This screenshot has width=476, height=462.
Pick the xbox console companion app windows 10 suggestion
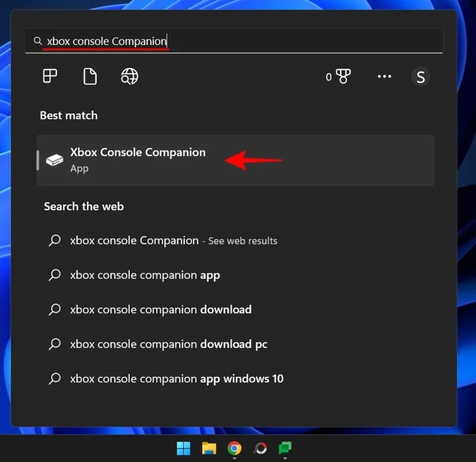pos(177,379)
